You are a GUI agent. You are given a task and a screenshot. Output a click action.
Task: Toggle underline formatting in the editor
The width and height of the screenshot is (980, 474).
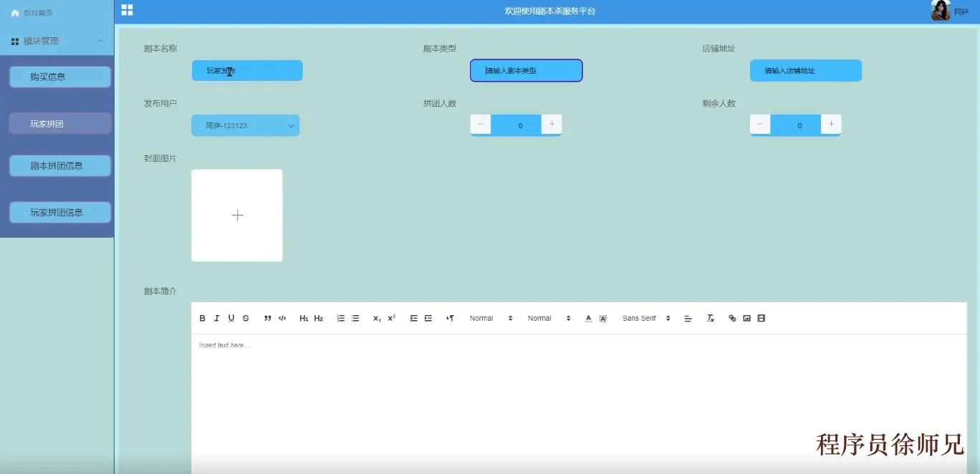tap(231, 318)
